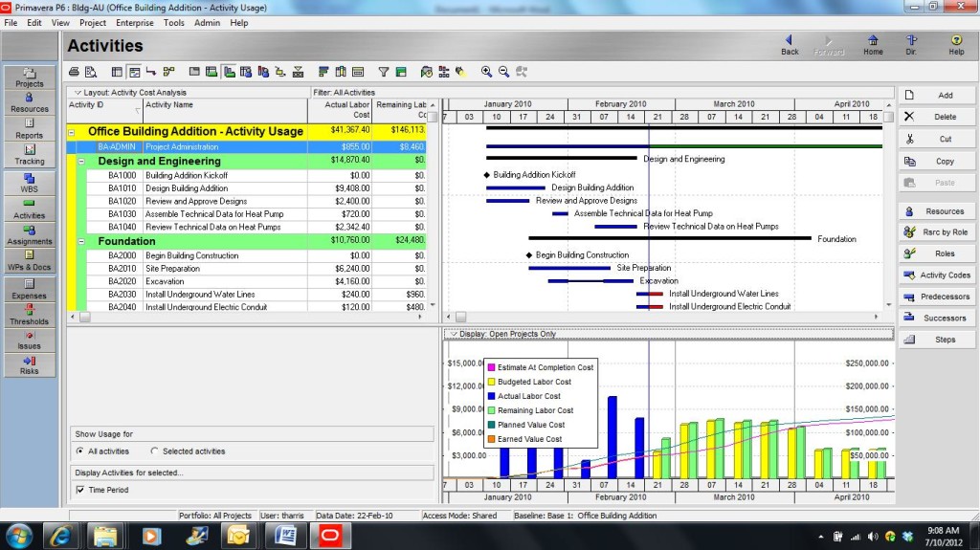Click the Steps button
The height and width of the screenshot is (550, 980).
[936, 340]
